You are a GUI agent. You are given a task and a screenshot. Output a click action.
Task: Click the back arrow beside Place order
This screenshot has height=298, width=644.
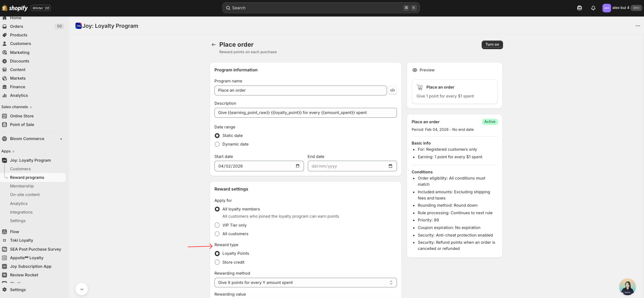[x=214, y=45]
